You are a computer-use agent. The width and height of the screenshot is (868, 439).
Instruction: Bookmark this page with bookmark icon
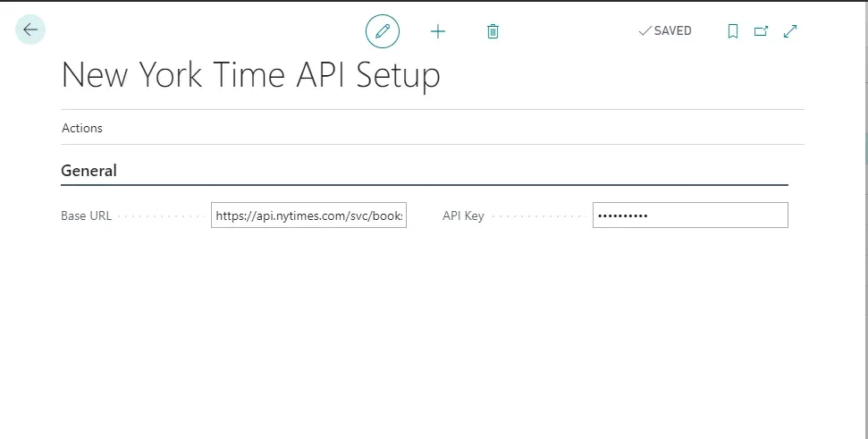733,31
